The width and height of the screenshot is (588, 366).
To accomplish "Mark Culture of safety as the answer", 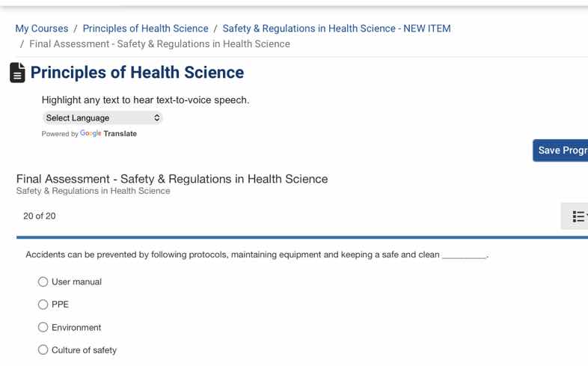I will pyautogui.click(x=43, y=350).
